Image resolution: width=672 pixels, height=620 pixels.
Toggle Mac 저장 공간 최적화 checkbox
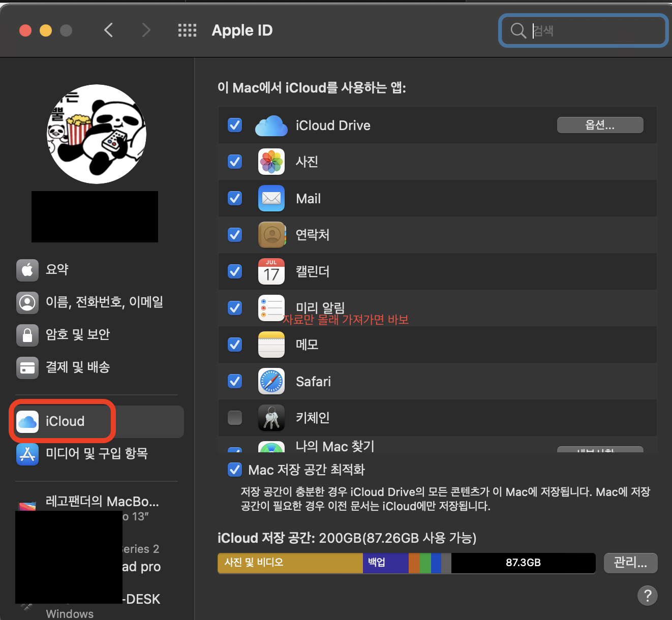pyautogui.click(x=235, y=470)
